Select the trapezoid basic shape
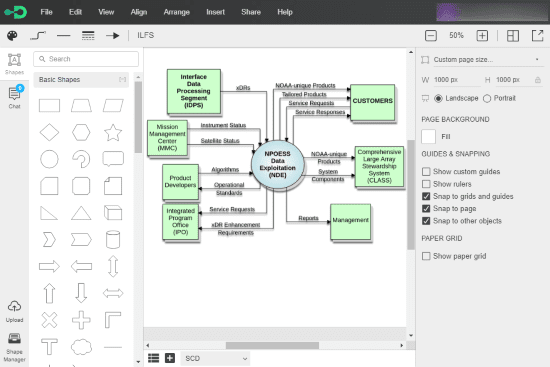The width and height of the screenshot is (550, 367). 81,106
